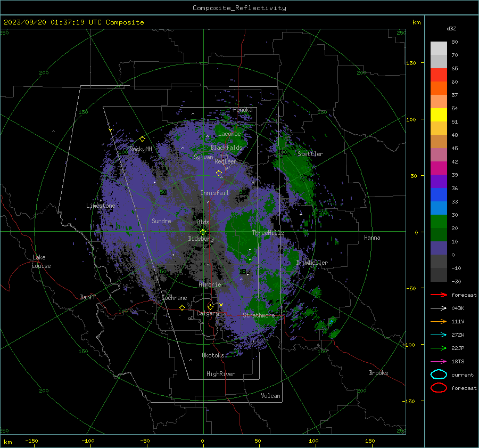Viewport: 479px width, 448px height.
Task: Click the Innisfail map label
Action: [214, 193]
